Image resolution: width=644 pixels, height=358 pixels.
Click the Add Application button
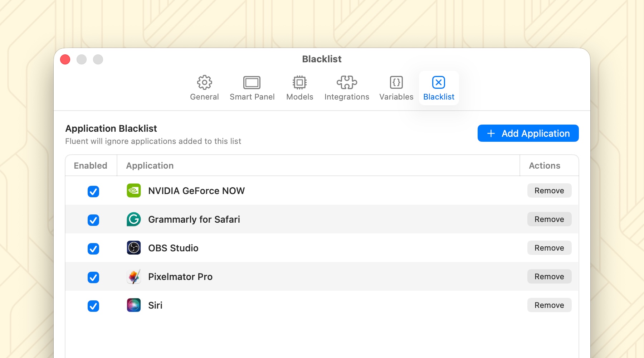point(528,133)
